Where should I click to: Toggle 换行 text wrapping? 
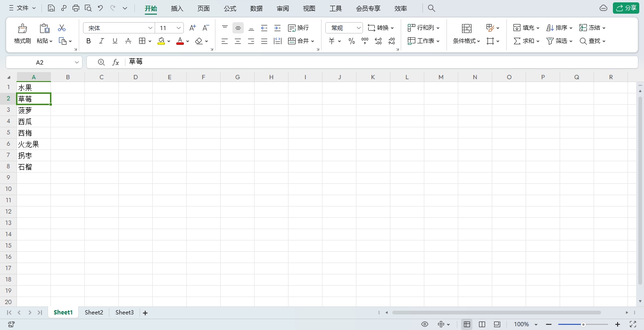click(298, 28)
